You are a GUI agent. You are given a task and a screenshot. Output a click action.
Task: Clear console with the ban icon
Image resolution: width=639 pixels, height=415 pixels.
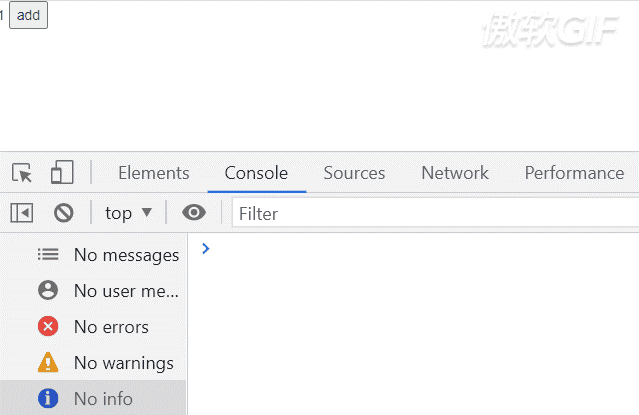click(64, 213)
